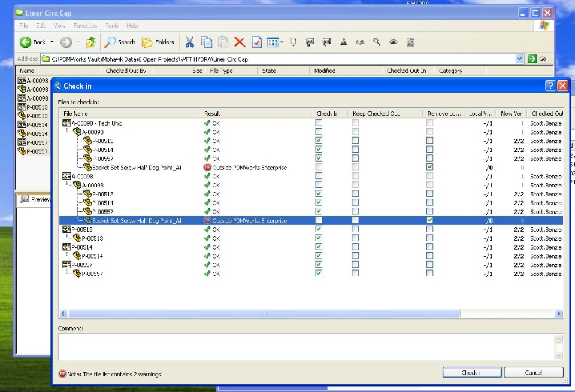
Task: Open the View menu
Action: click(59, 25)
